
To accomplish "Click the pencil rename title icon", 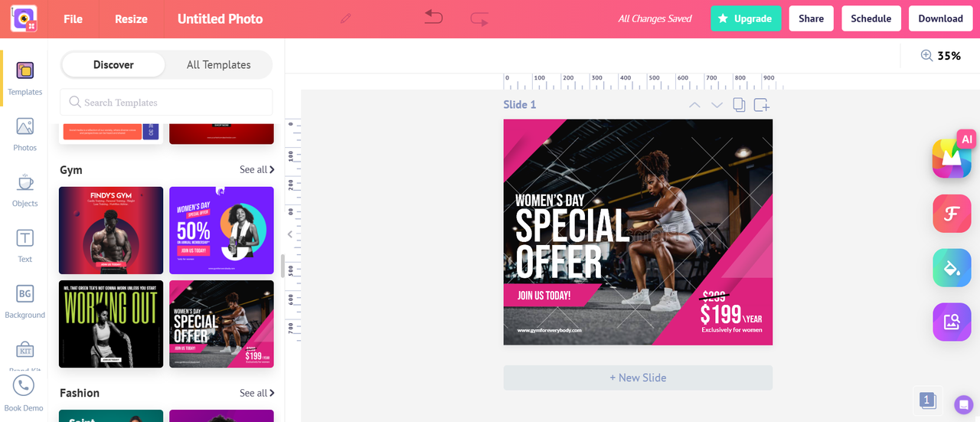I will point(346,18).
